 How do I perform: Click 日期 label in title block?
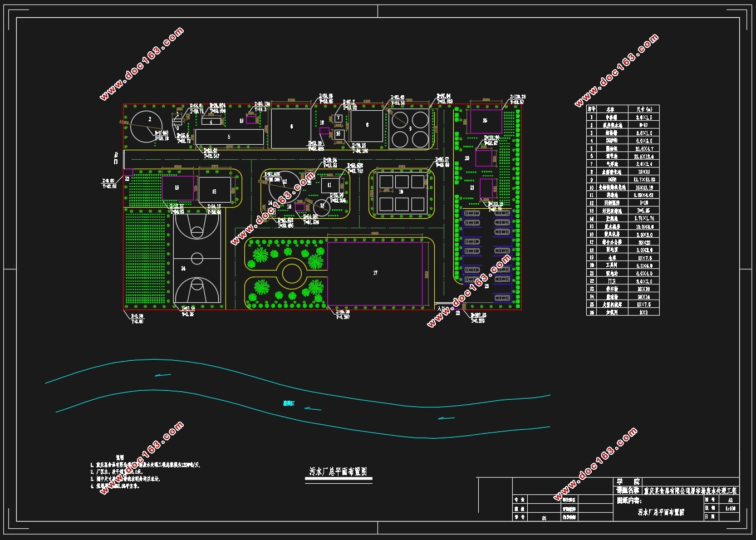click(709, 517)
